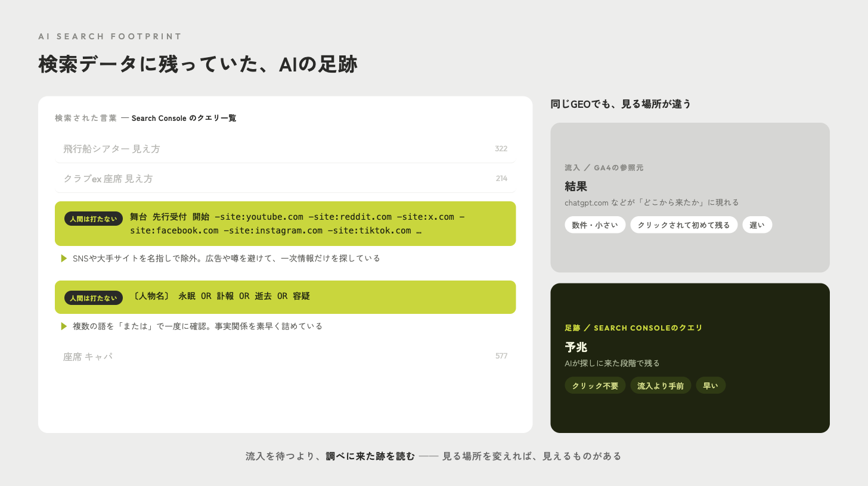Click the 結果 heading in the gray card

point(576,186)
